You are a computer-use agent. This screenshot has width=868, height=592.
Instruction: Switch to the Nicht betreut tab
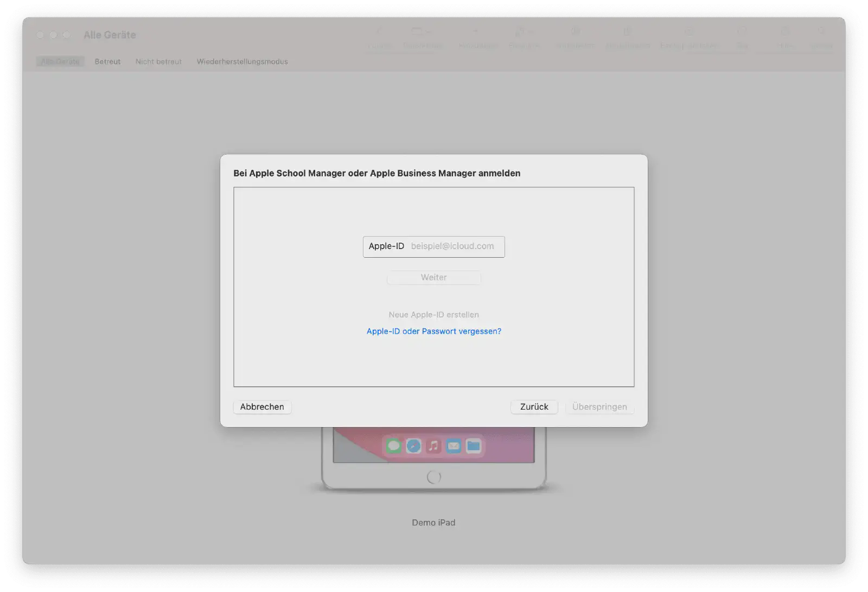click(158, 61)
